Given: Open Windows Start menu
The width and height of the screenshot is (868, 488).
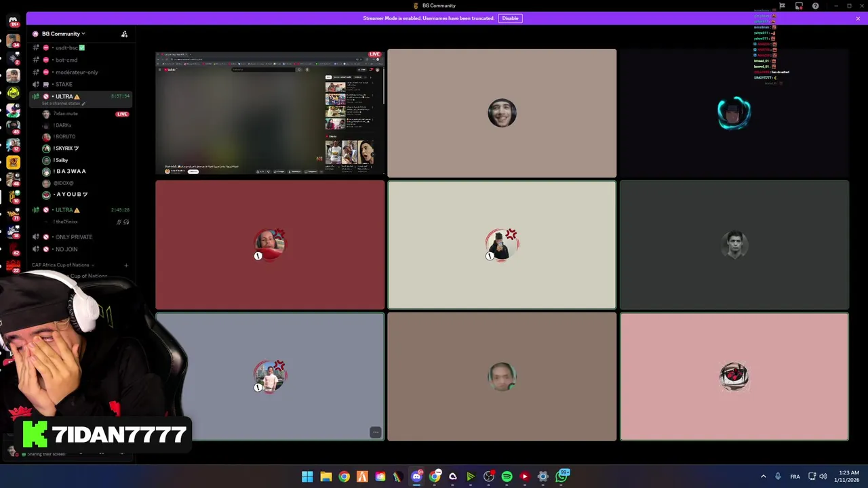Looking at the screenshot, I should (307, 476).
